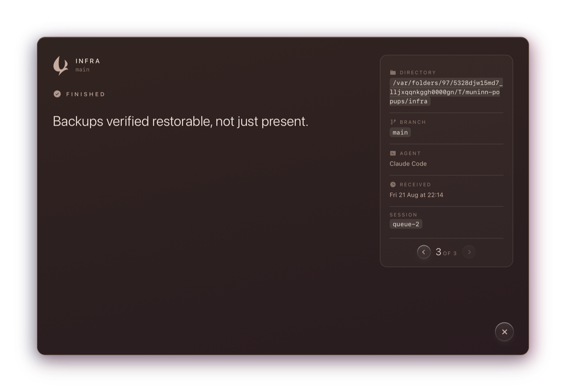
Task: Click the main branch chip
Action: click(x=400, y=132)
